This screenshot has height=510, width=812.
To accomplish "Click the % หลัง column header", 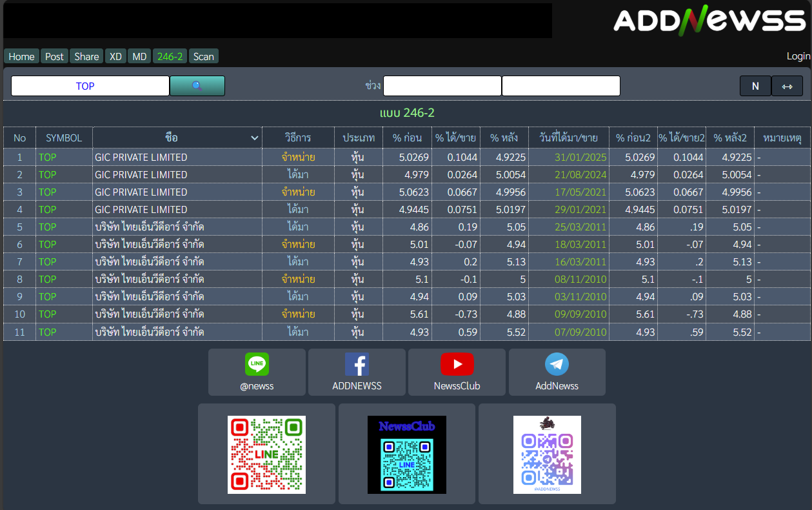I will [504, 138].
